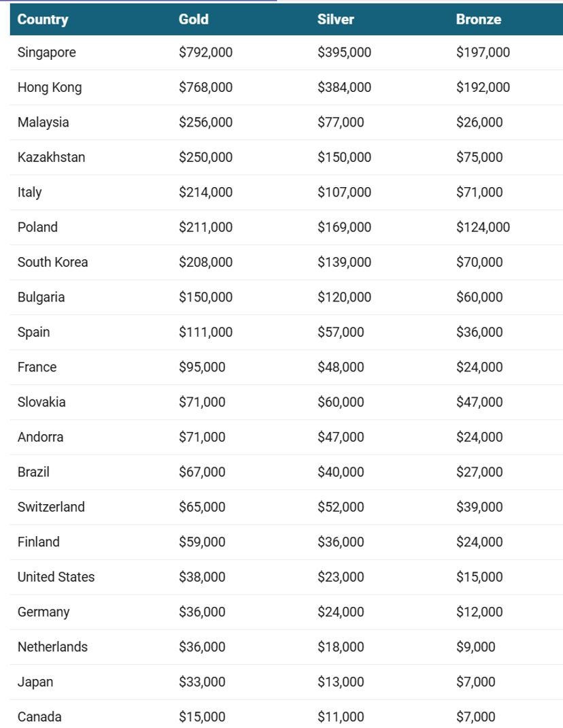The height and width of the screenshot is (728, 563).
Task: Select the Singapore country cell
Action: click(x=47, y=52)
